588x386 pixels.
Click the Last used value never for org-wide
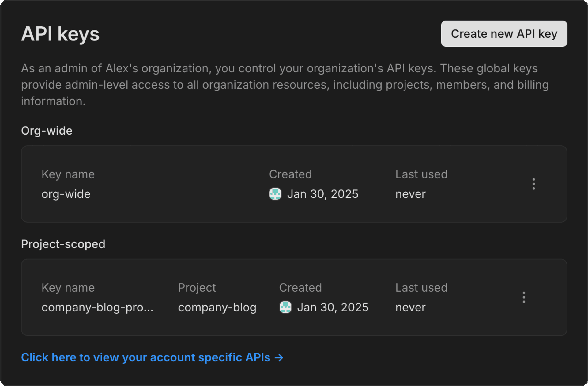[x=410, y=194]
